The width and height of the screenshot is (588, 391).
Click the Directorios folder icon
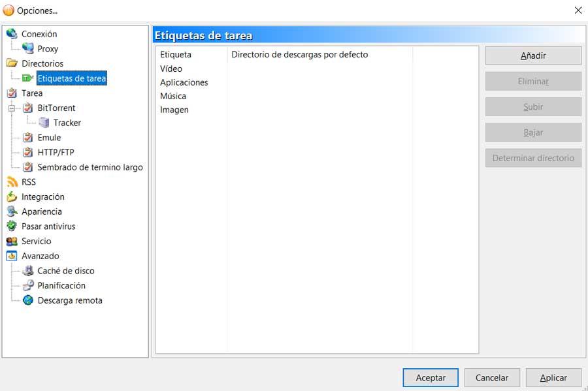12,63
